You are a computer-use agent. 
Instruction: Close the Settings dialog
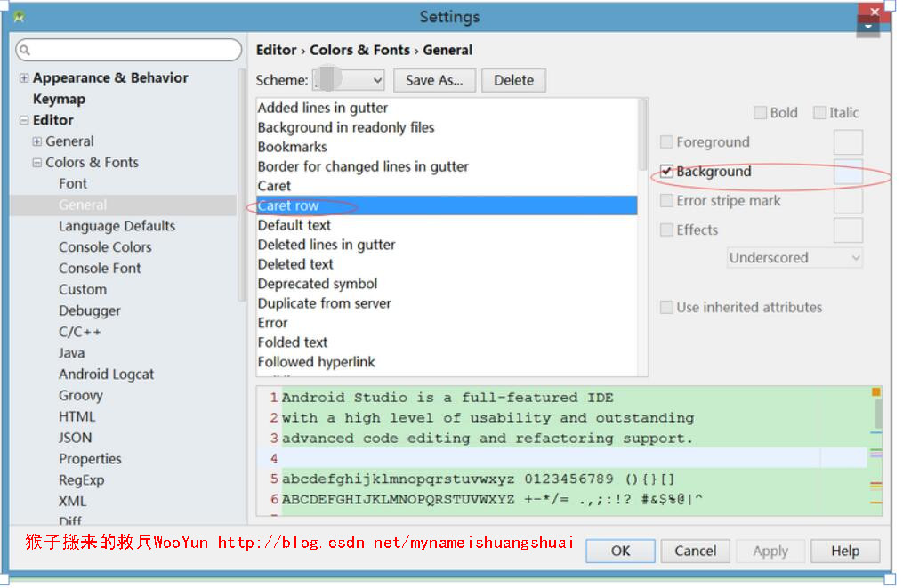(x=875, y=12)
